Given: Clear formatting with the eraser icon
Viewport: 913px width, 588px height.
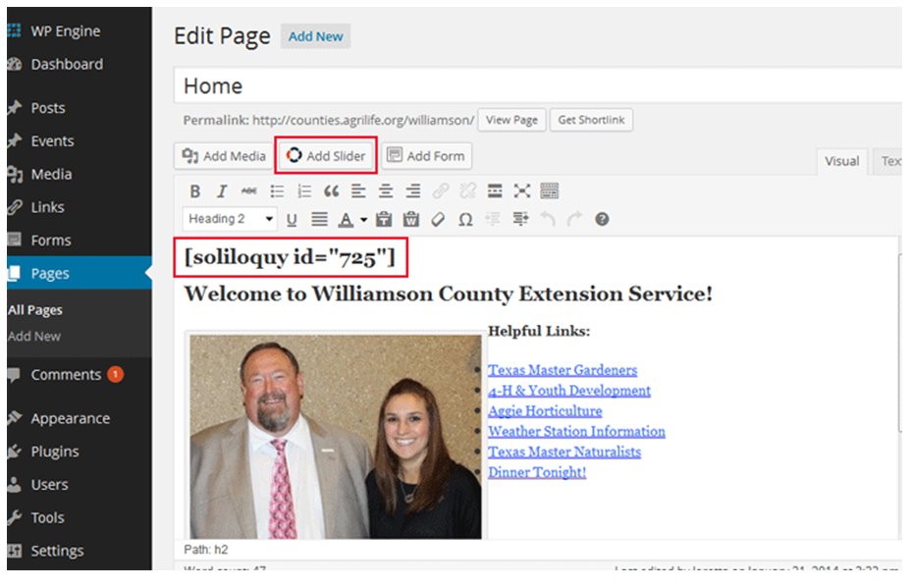Looking at the screenshot, I should pyautogui.click(x=438, y=220).
